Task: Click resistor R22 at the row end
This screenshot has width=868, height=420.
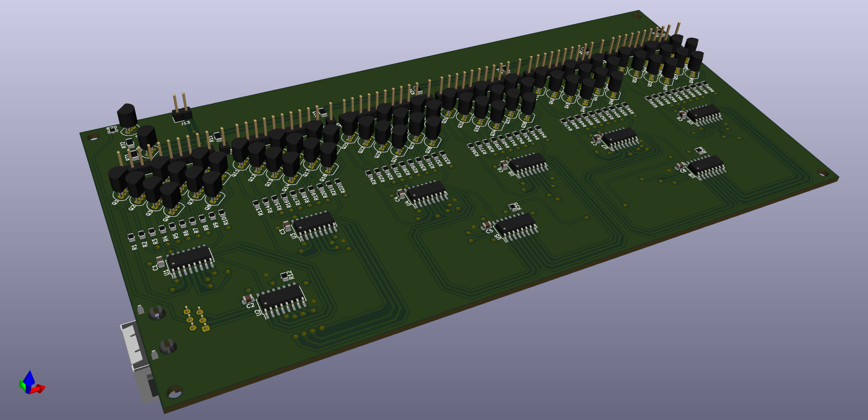Action: (x=338, y=181)
